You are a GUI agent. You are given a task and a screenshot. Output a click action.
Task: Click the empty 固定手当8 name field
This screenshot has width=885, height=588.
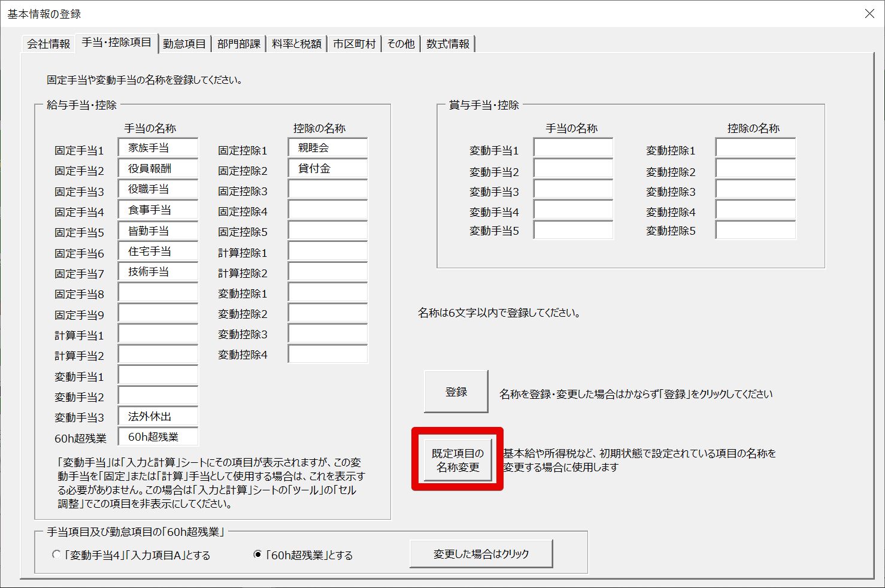(x=158, y=293)
